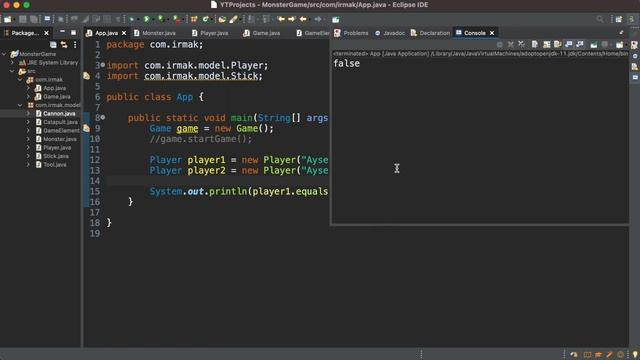Screen dimensions: 640x360
Task: Close the App.java editor tab
Action: click(x=124, y=33)
